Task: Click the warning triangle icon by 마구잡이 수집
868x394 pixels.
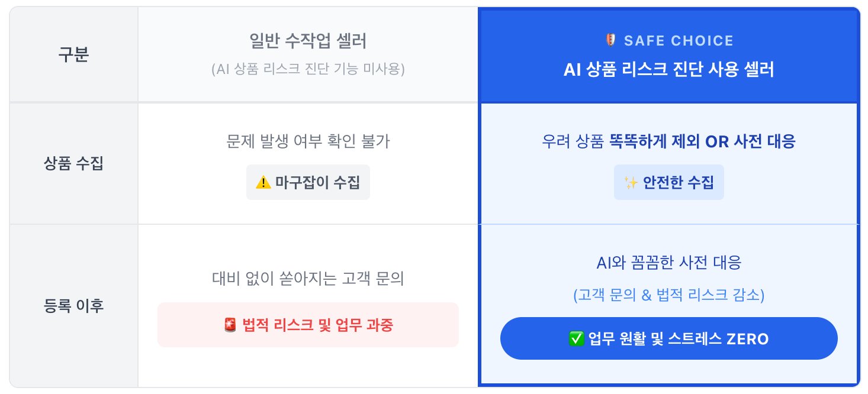Action: [x=263, y=183]
